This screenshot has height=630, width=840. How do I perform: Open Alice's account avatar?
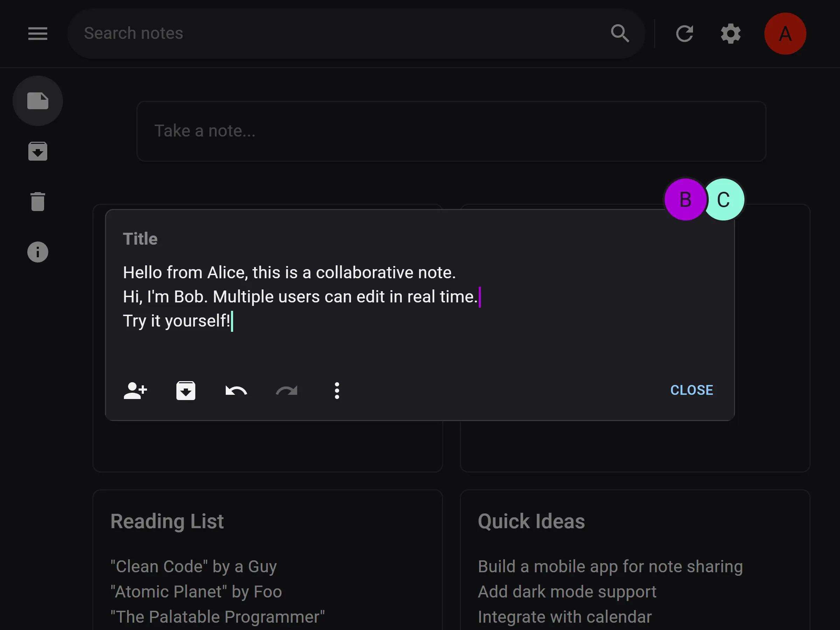point(785,33)
